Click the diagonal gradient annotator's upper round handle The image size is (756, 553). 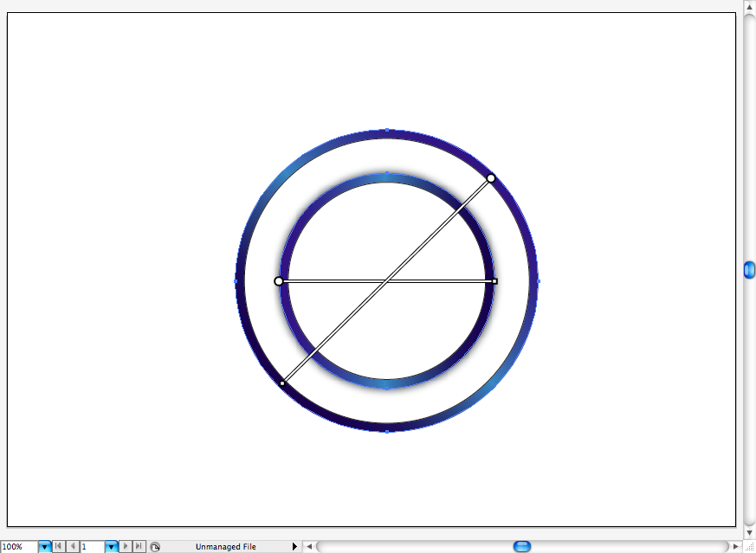491,178
